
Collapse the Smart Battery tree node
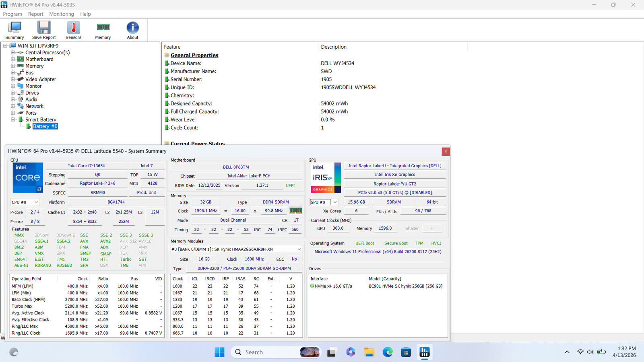13,119
